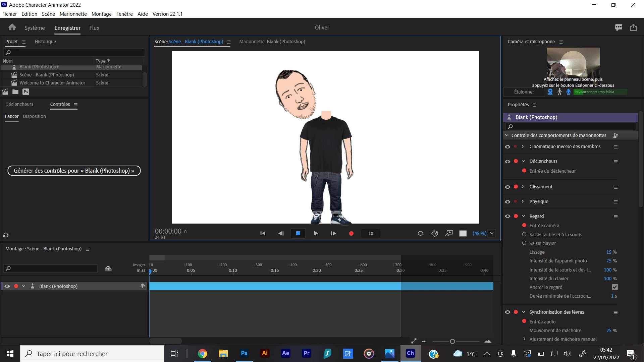
Task: Click the Photoshop import icon in Project panel
Action: coord(26,92)
